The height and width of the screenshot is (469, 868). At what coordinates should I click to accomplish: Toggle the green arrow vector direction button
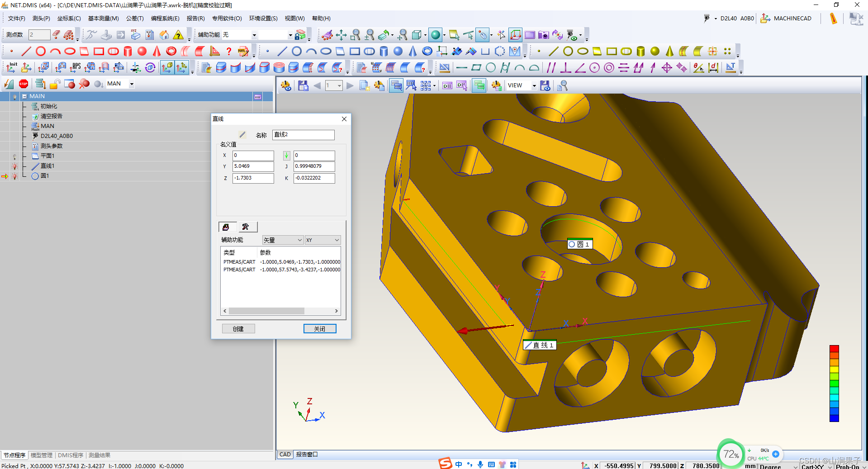287,156
